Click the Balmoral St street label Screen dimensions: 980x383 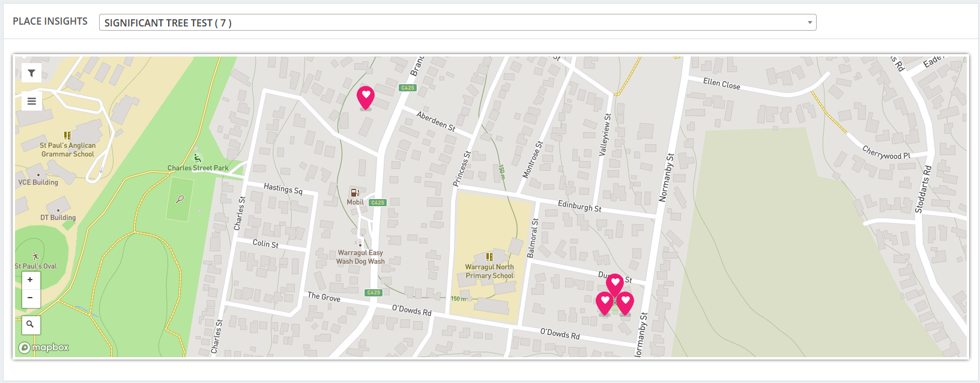533,238
